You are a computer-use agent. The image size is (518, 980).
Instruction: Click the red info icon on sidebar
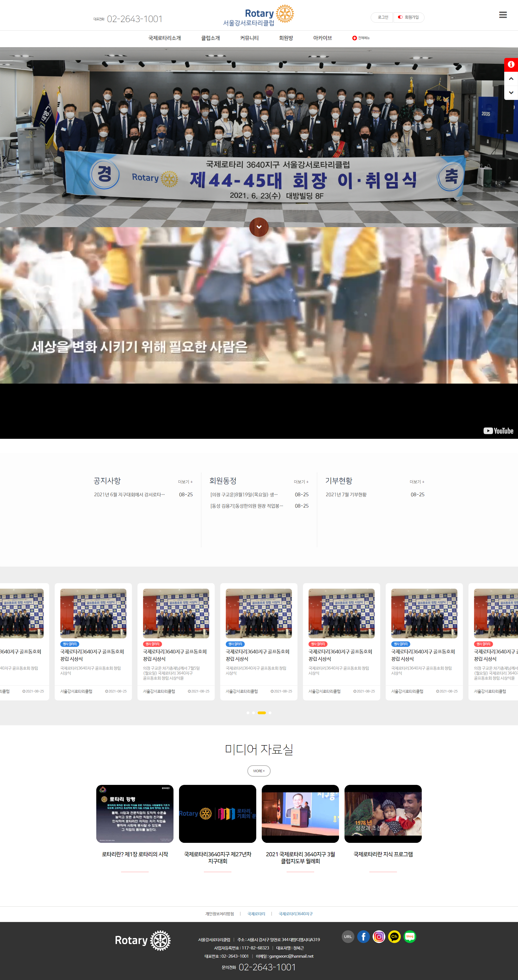click(511, 64)
